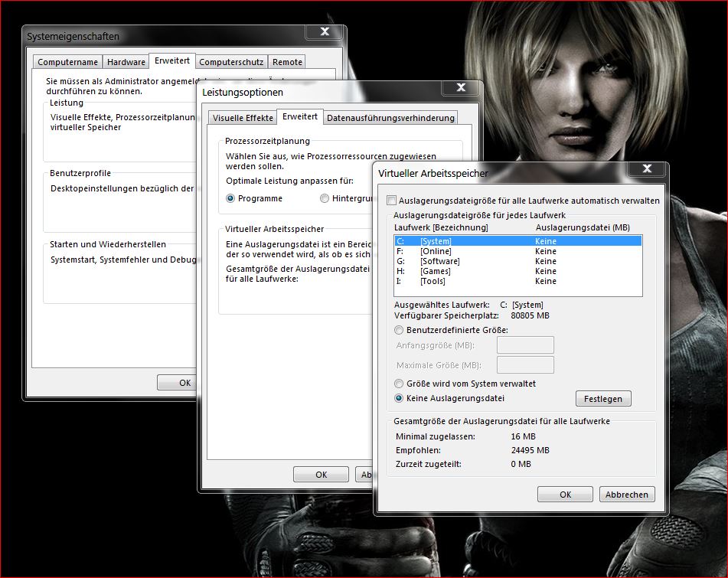Click Abbrechen in Virtueller Arbeitsspeicher
This screenshot has height=578, width=728.
(627, 495)
